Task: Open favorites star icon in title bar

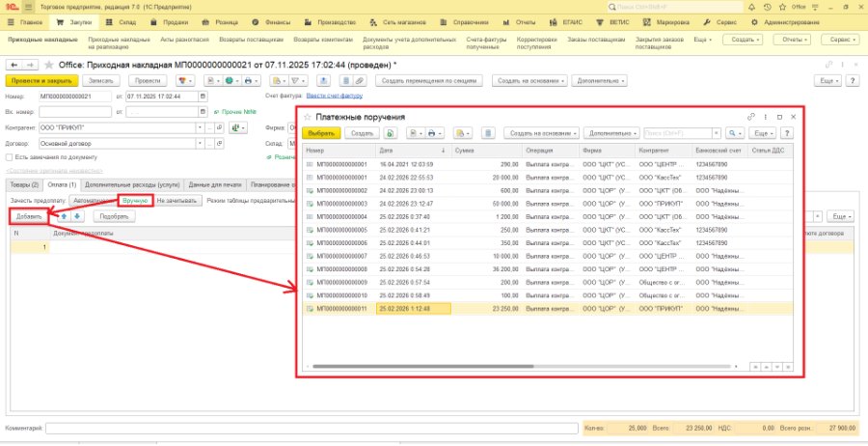Action: click(x=782, y=7)
